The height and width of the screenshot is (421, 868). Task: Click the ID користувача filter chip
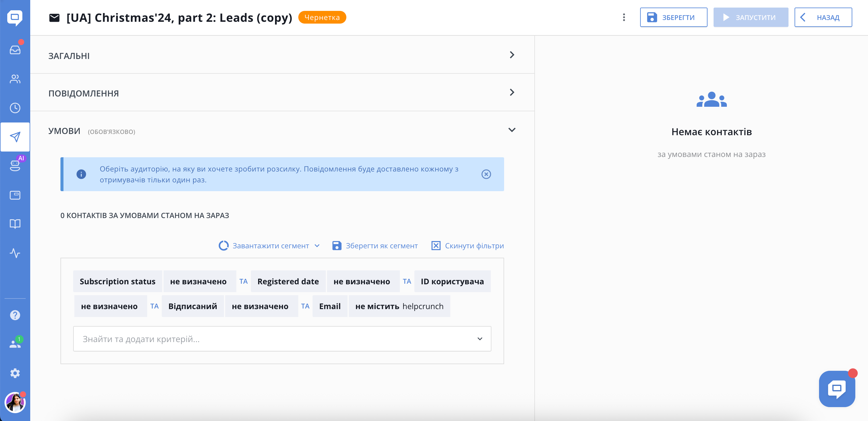click(452, 282)
